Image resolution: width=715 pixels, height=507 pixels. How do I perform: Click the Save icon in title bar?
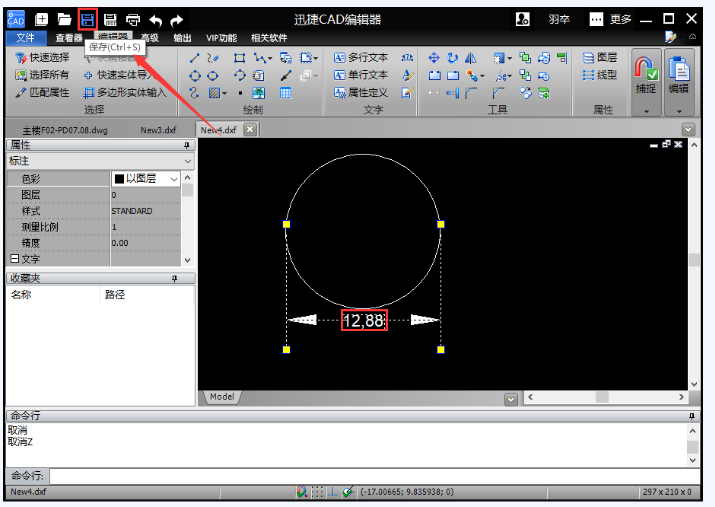tap(88, 19)
